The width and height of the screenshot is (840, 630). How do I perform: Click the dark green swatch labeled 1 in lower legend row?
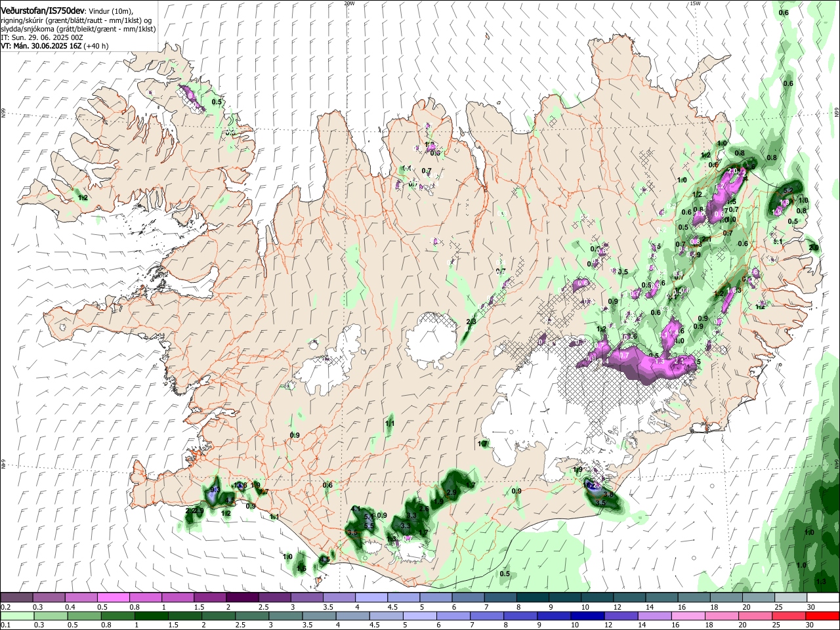pyautogui.click(x=151, y=616)
